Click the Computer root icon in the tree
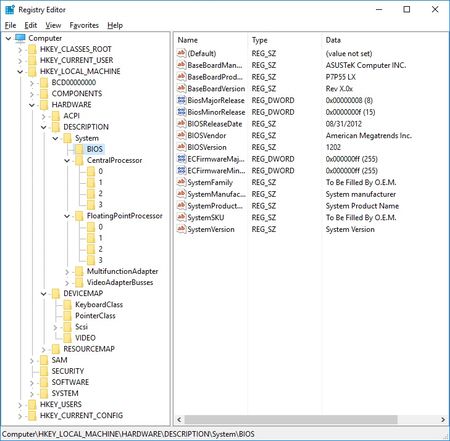The image size is (450, 441). pyautogui.click(x=20, y=38)
